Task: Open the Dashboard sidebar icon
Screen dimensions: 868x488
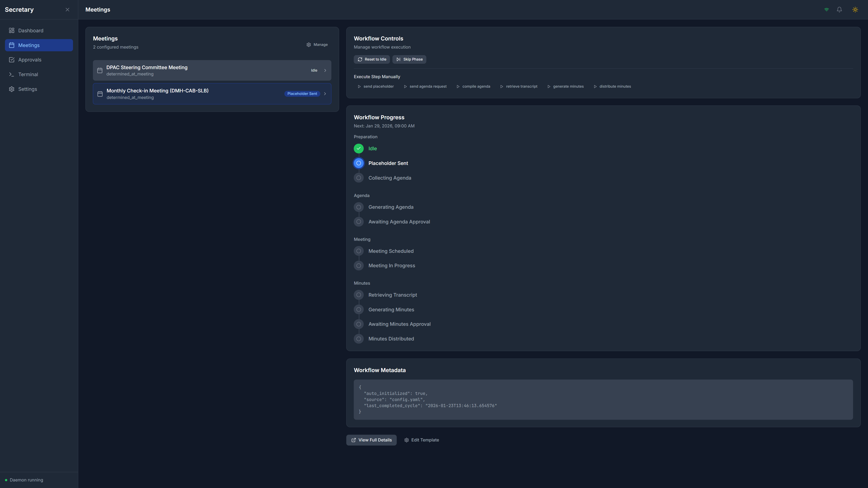Action: tap(12, 30)
